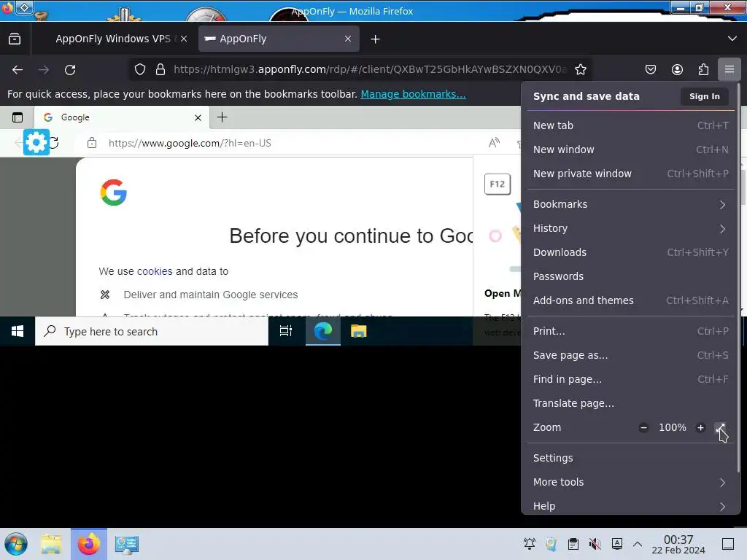Click Type here to search box
Viewport: 747px width, 560px height.
coord(152,331)
